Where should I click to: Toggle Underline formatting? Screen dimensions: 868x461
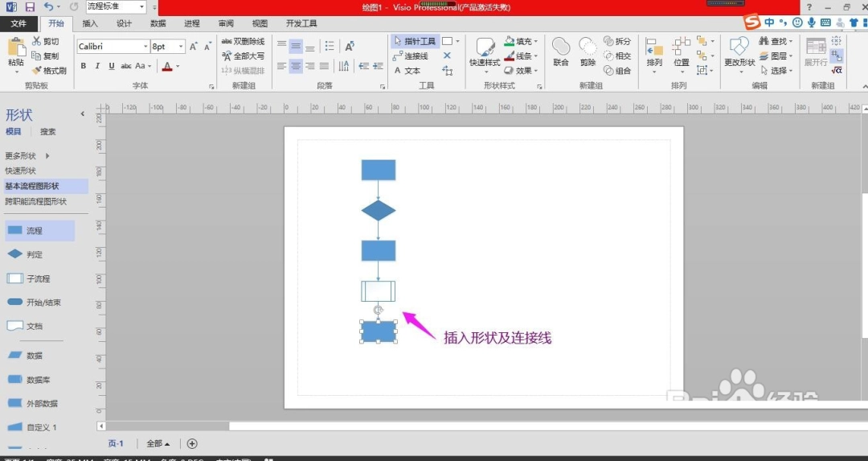tap(111, 66)
